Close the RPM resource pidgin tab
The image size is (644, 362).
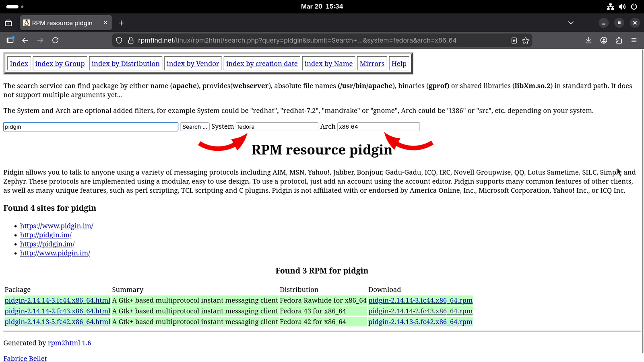point(105,23)
